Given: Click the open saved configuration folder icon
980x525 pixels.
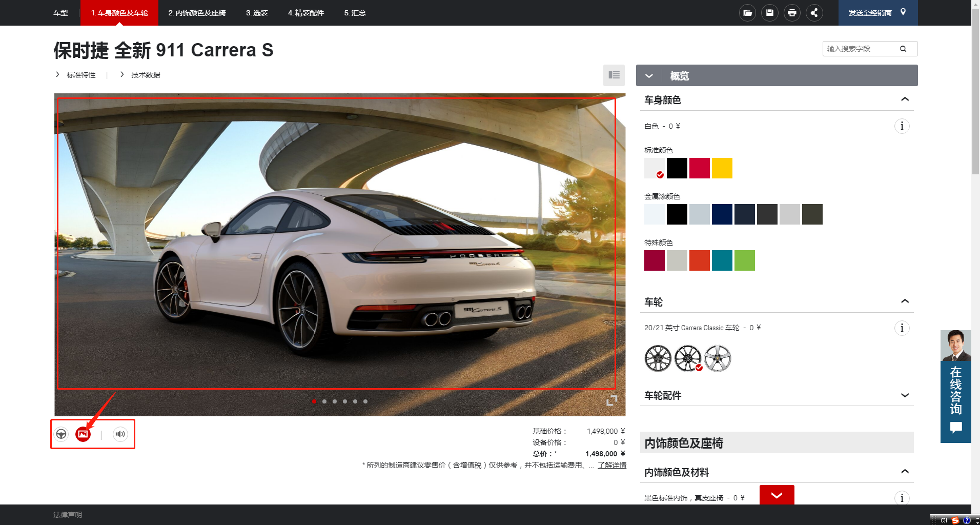Looking at the screenshot, I should click(747, 13).
